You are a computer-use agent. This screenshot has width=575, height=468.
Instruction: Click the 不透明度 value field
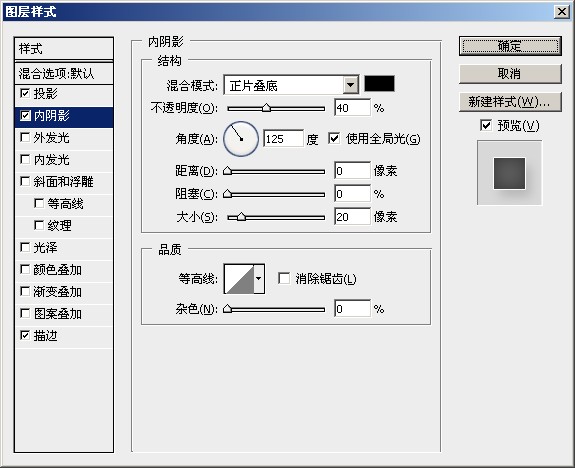352,107
